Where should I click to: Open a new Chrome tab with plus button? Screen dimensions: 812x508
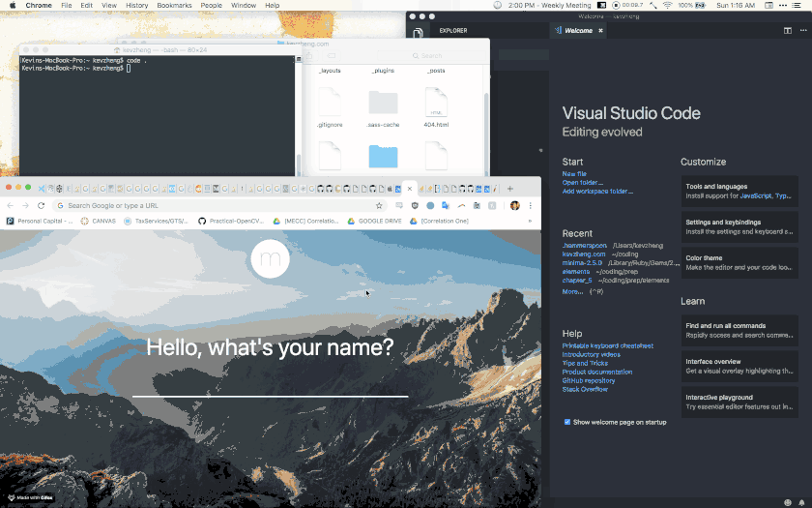pyautogui.click(x=510, y=189)
